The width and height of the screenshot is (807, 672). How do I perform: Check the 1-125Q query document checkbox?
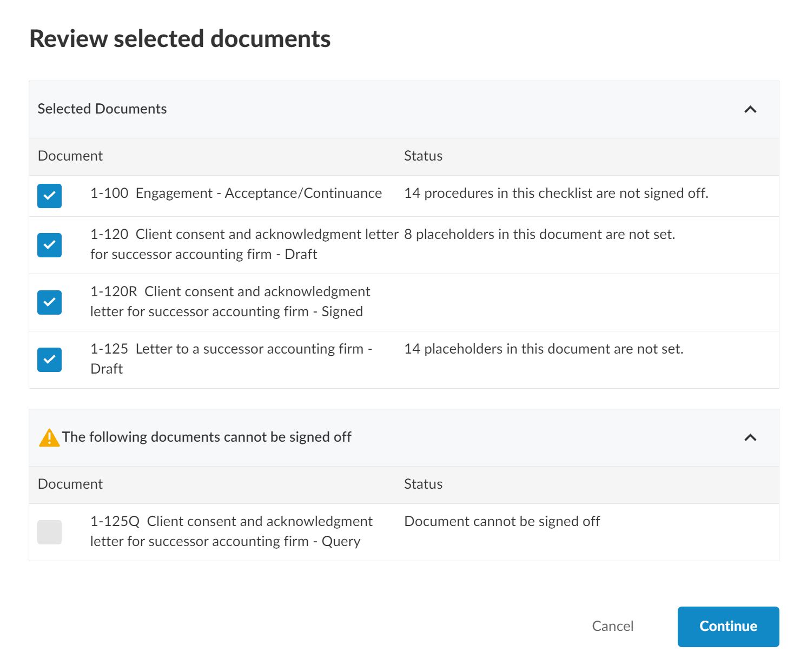tap(49, 532)
